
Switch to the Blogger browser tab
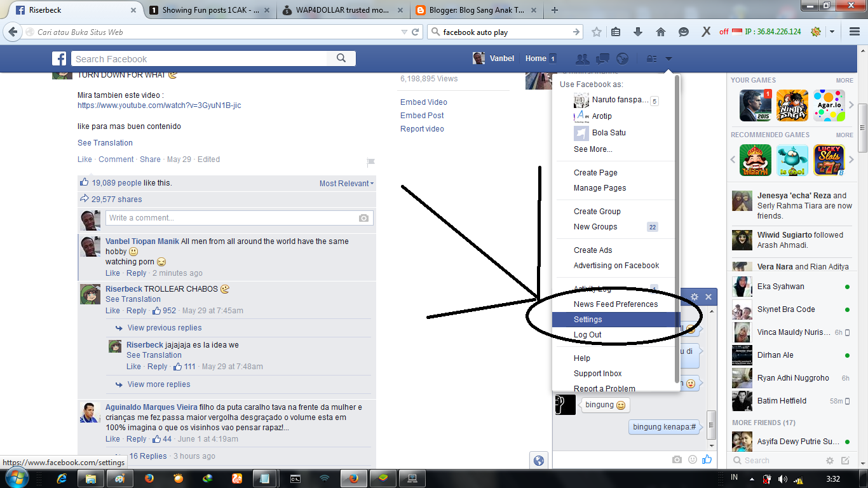(x=477, y=10)
